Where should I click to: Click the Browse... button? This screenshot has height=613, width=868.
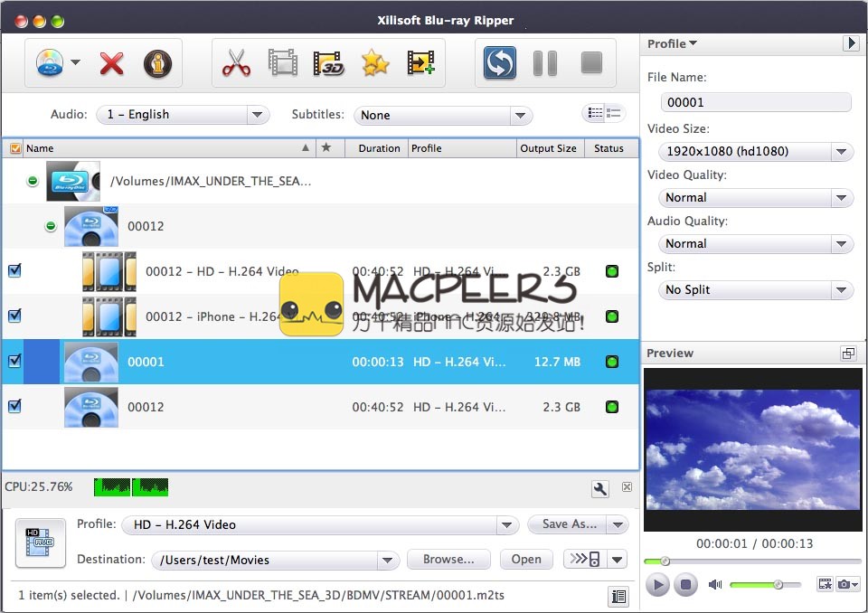448,560
